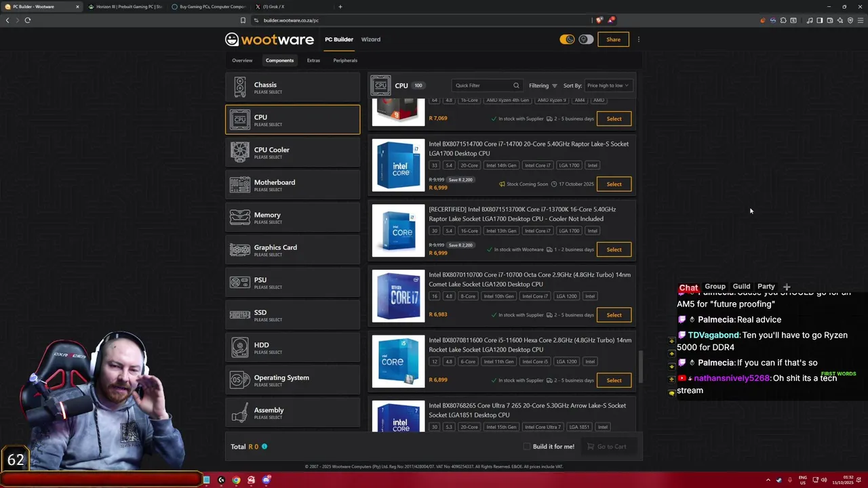Add a new chat overlay tab

[787, 287]
